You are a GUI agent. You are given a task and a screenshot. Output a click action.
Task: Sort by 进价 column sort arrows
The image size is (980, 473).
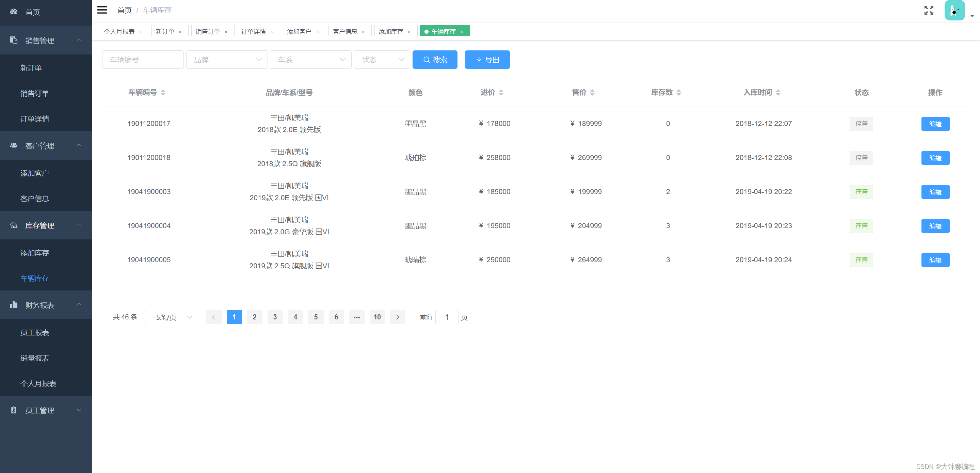(501, 93)
